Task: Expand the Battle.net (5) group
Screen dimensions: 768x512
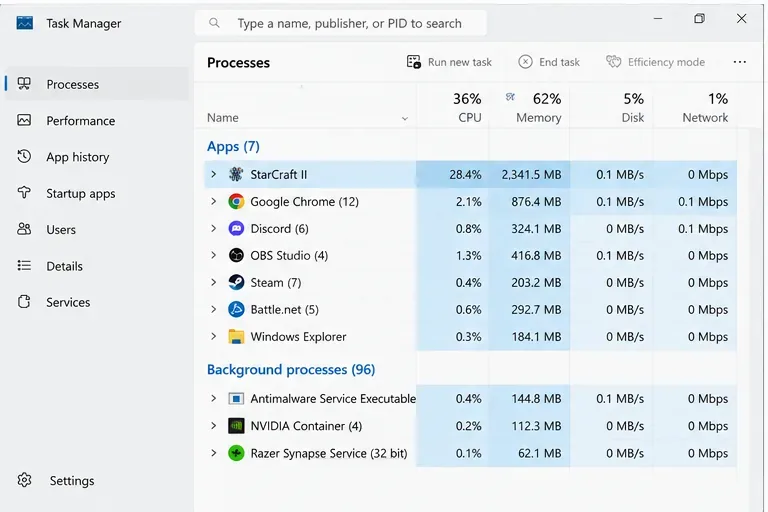Action: [214, 309]
